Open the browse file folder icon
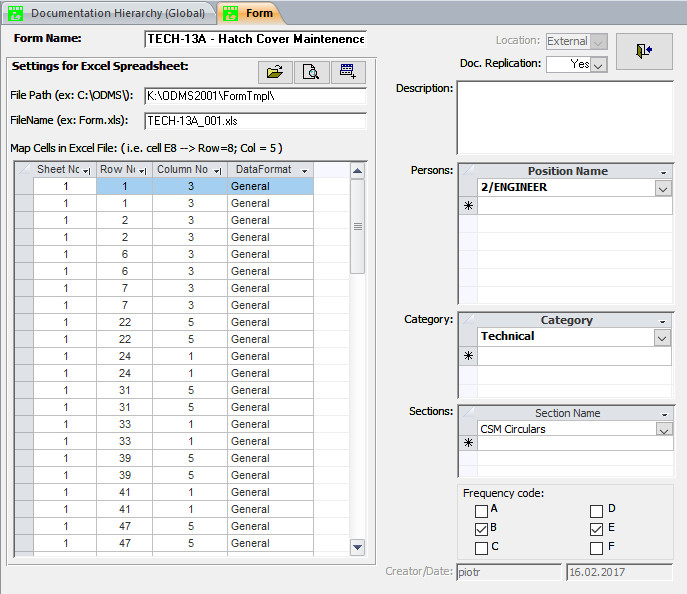Screen dimensions: 687x594 275,72
